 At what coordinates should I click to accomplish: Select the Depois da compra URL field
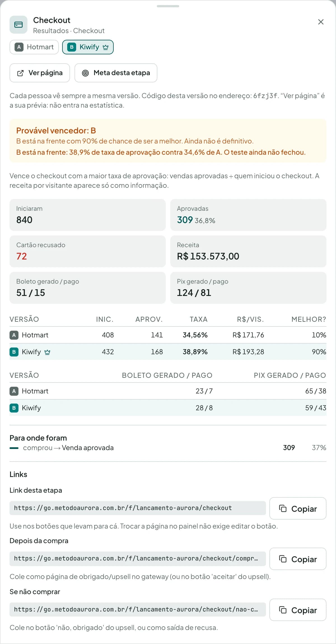(137, 559)
